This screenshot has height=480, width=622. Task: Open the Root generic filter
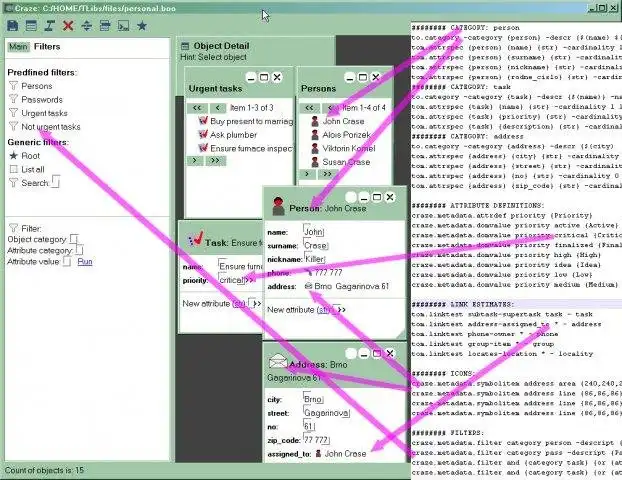(x=31, y=156)
